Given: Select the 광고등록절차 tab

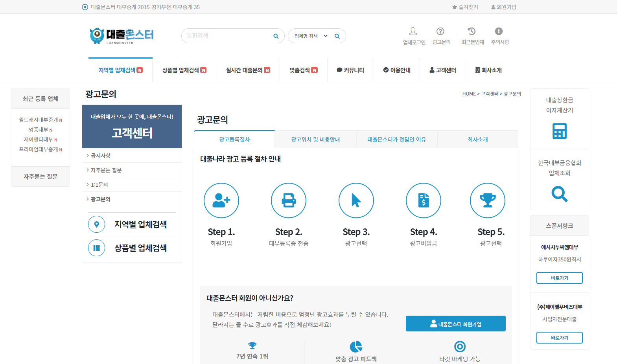Looking at the screenshot, I should coord(234,139).
